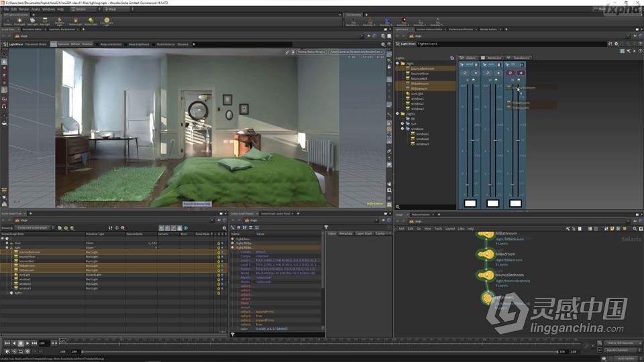Click the wind channel white color swatch
Screen dimensions: 644x362
click(470, 203)
